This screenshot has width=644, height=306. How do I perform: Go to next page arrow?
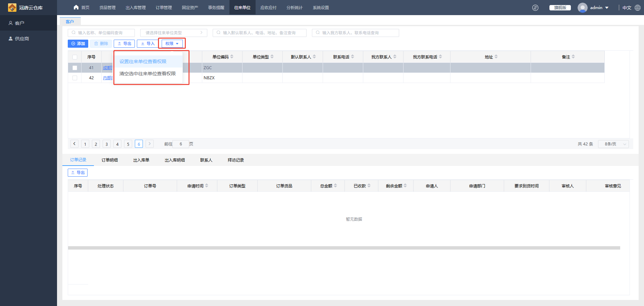(x=150, y=144)
